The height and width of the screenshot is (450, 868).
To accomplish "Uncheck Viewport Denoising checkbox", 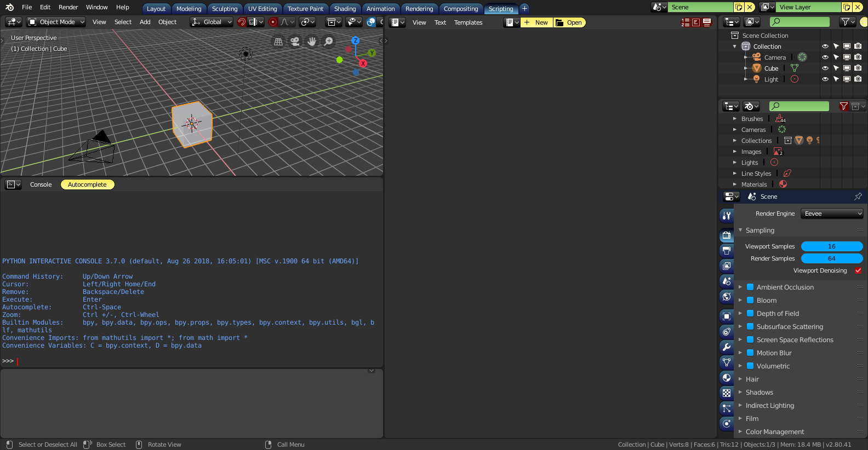I will pos(858,270).
